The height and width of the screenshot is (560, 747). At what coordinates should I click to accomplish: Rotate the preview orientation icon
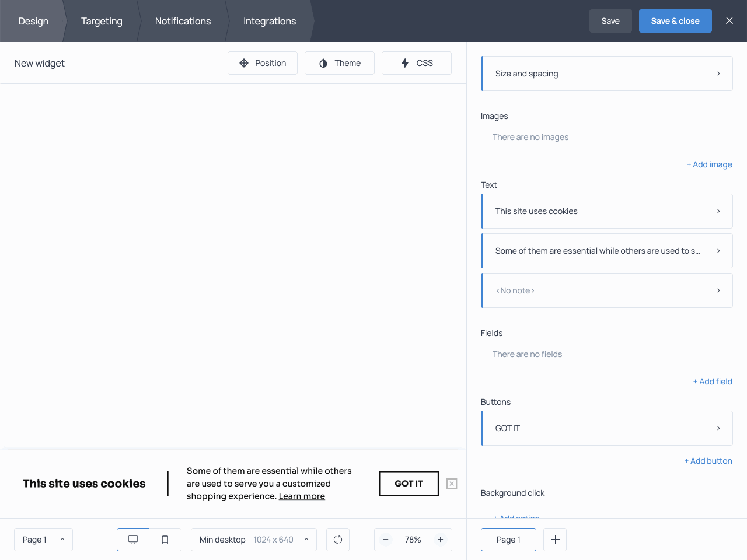pos(338,540)
